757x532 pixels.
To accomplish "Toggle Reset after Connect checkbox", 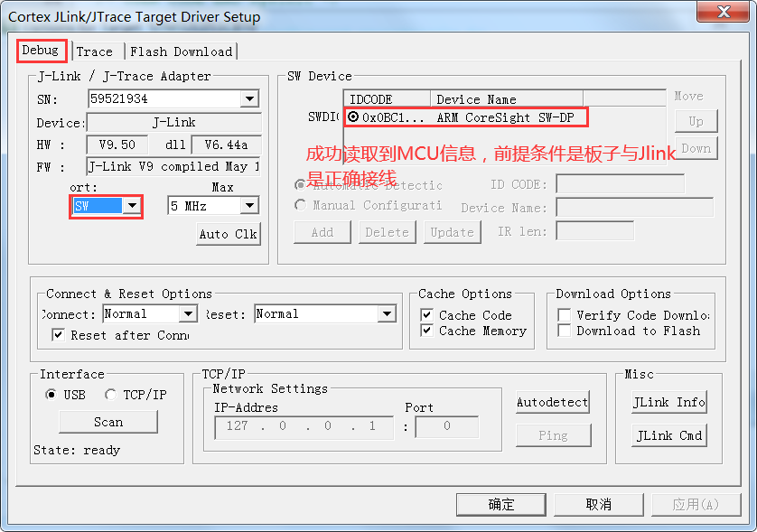I will [x=59, y=334].
